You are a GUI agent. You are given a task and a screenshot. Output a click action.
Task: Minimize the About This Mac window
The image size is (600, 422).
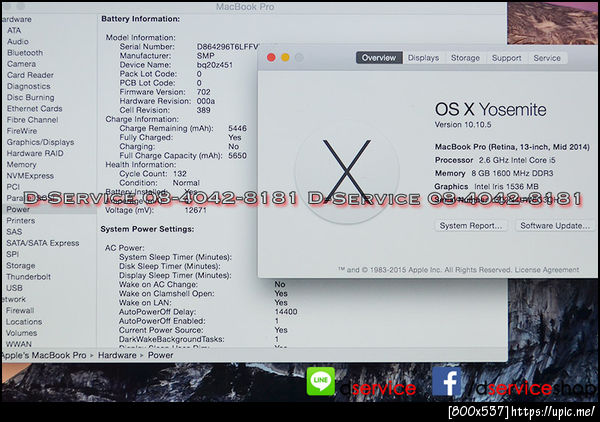click(x=285, y=57)
